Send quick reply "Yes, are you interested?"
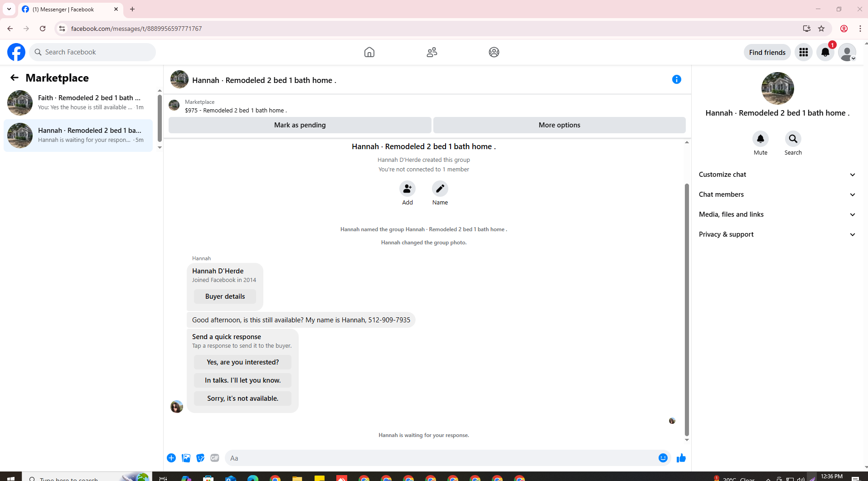 point(242,362)
